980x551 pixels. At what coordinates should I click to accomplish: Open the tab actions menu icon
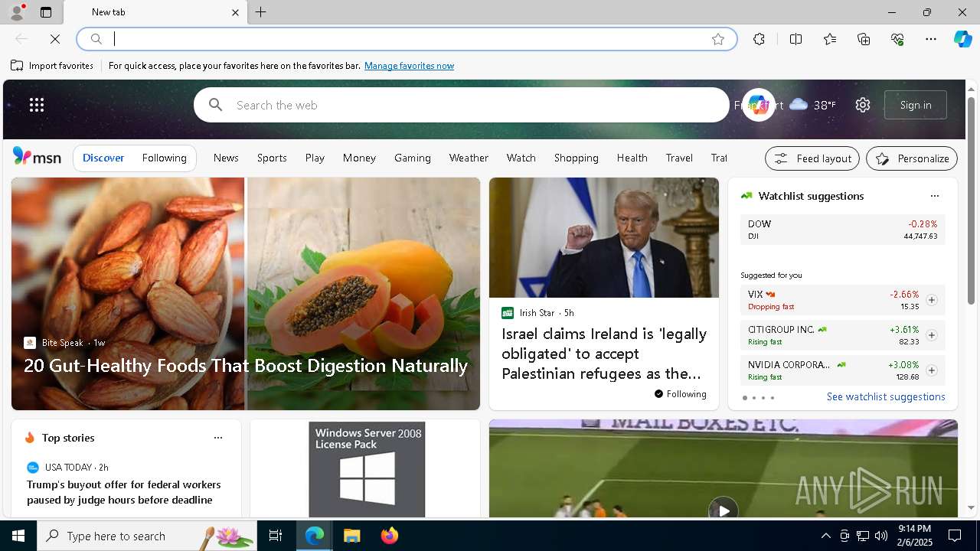pos(46,12)
